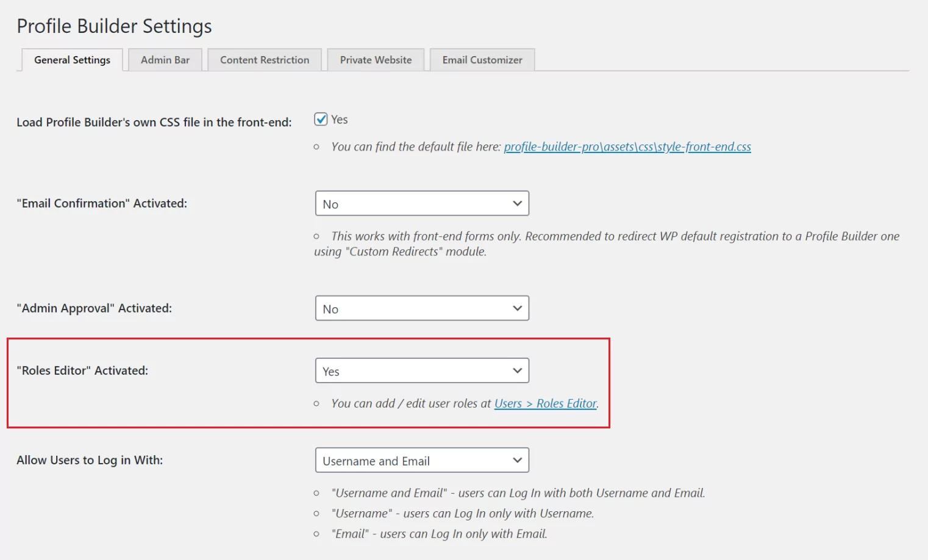928x560 pixels.
Task: Click the "Email Confirmation" Activated label
Action: (x=102, y=204)
